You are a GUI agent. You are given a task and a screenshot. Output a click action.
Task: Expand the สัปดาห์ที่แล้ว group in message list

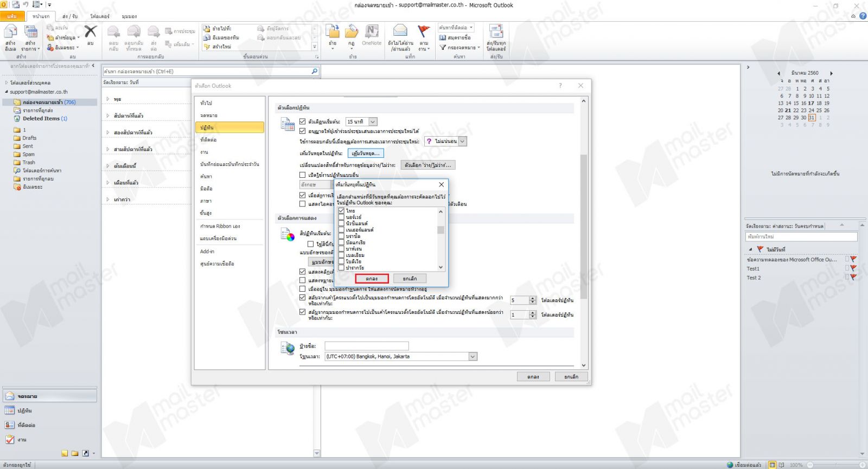[x=108, y=115]
